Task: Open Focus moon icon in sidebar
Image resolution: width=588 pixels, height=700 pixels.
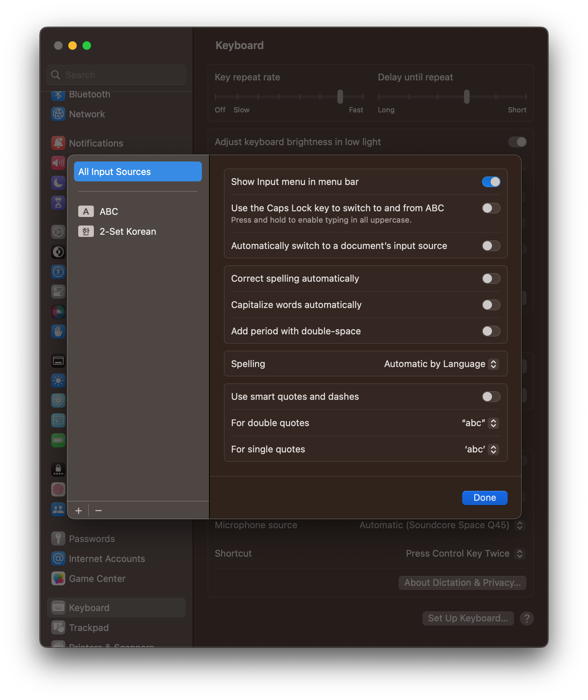Action: coord(58,183)
